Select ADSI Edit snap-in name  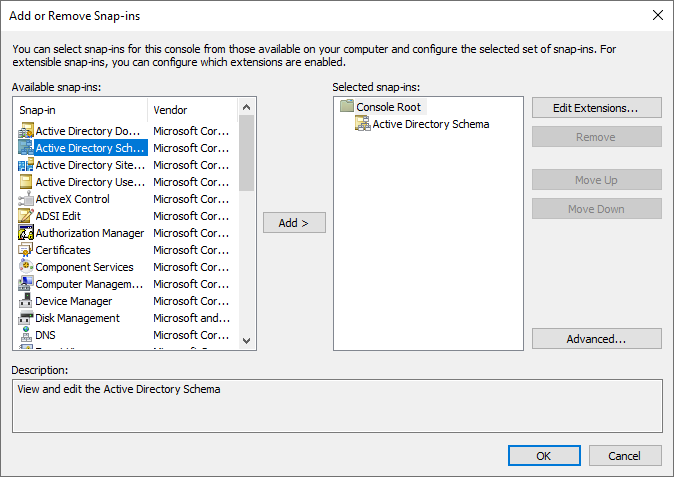tap(58, 216)
